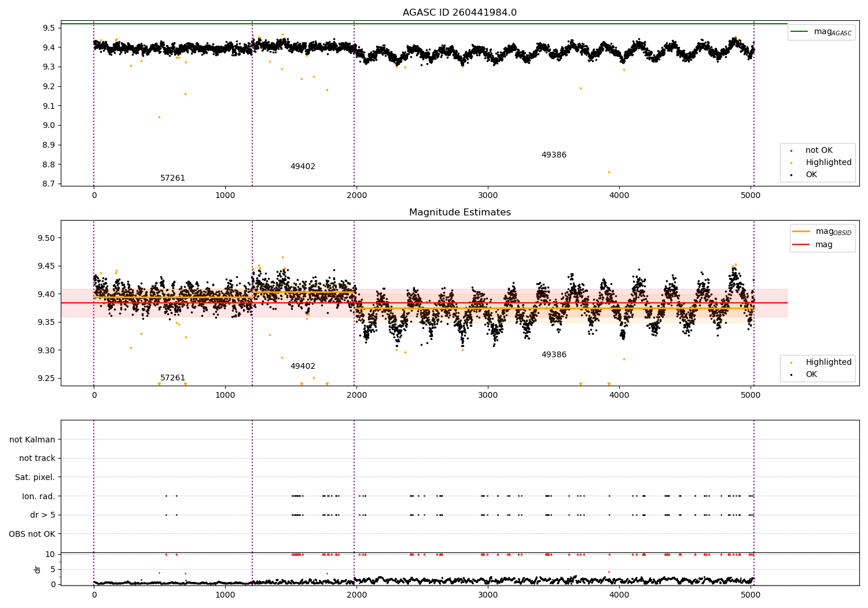Click 2000 x-tick under the bottom panel
The height and width of the screenshot is (608, 868).
tap(356, 594)
